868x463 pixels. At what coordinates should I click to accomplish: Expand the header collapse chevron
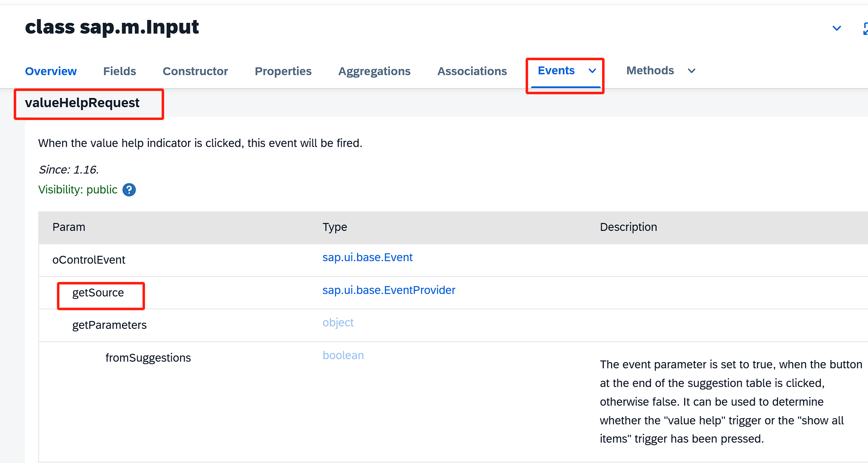click(x=837, y=29)
